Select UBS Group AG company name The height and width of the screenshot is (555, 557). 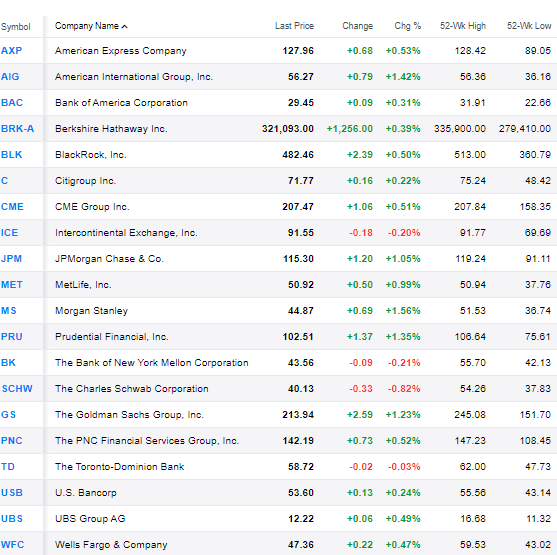tap(90, 518)
